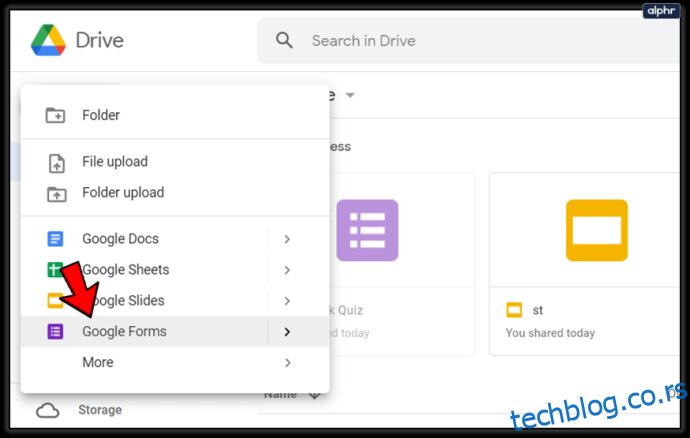Click the small yellow Slides icon beside 'st'
This screenshot has width=690, height=438.
tap(514, 310)
